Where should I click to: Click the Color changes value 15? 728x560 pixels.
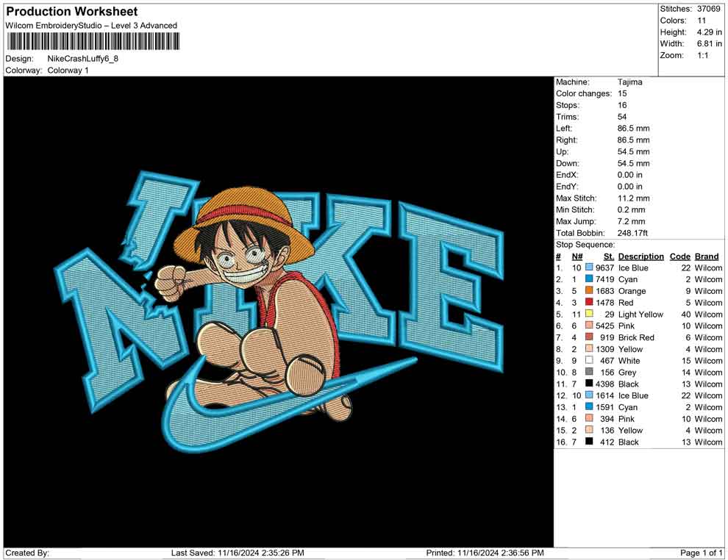click(622, 93)
